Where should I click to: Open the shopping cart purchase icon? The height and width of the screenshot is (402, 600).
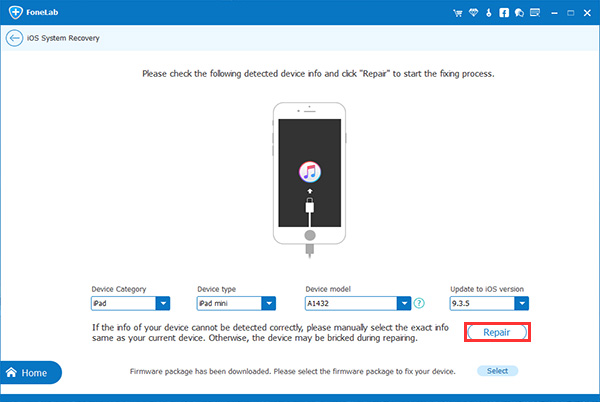[458, 13]
